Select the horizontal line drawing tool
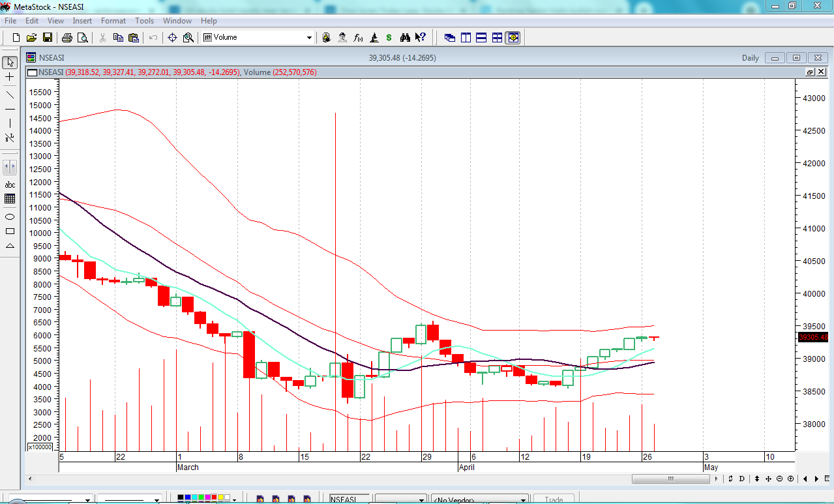Image resolution: width=834 pixels, height=504 pixels. coord(10,109)
